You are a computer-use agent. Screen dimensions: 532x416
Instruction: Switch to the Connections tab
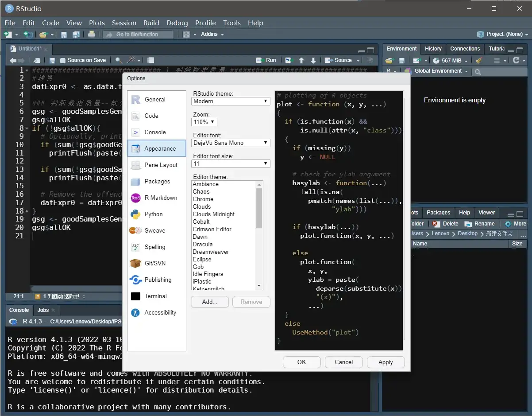click(x=465, y=49)
